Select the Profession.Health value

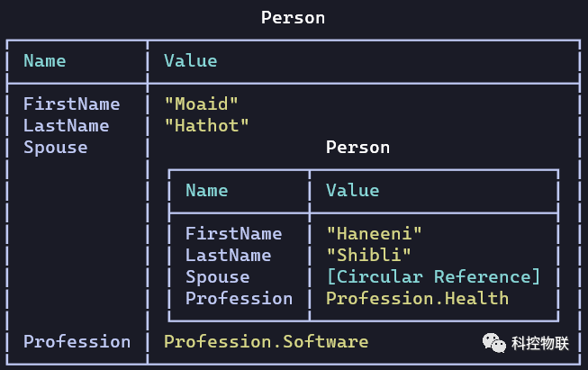417,298
